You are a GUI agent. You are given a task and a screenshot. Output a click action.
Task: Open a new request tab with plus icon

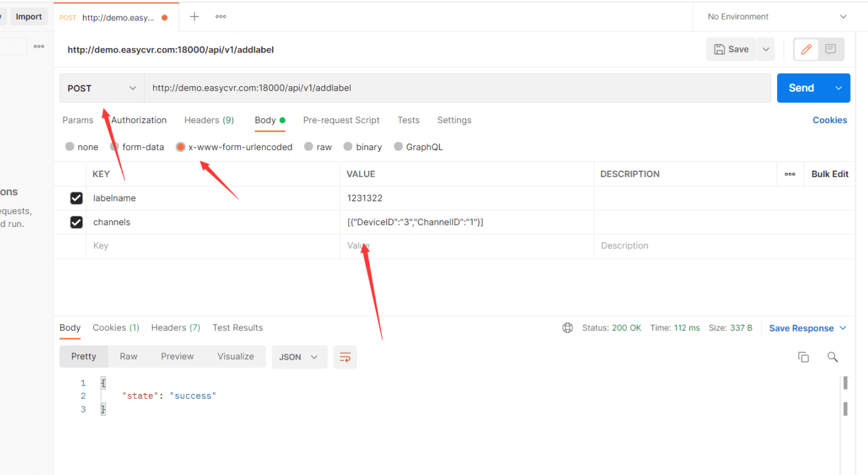click(194, 17)
